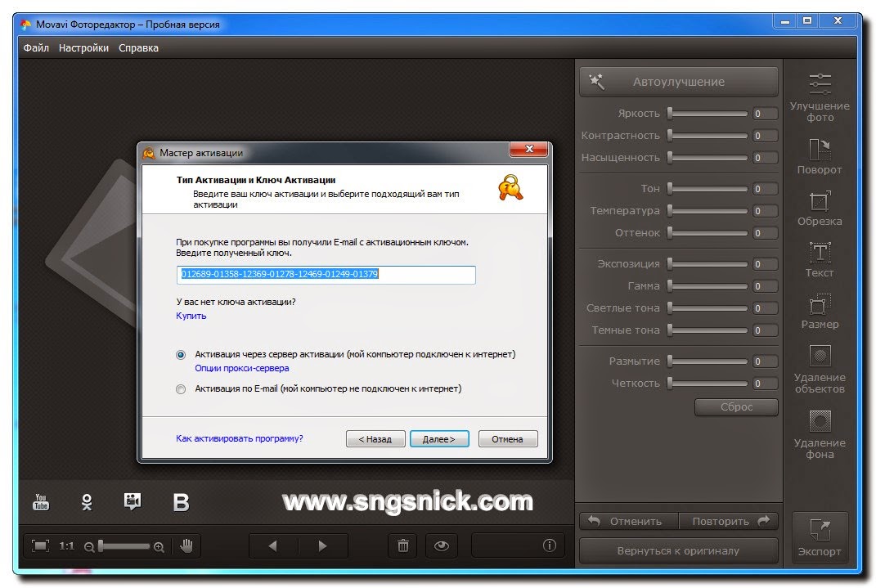Click the Темные тона slider
The height and width of the screenshot is (588, 876).
click(708, 330)
